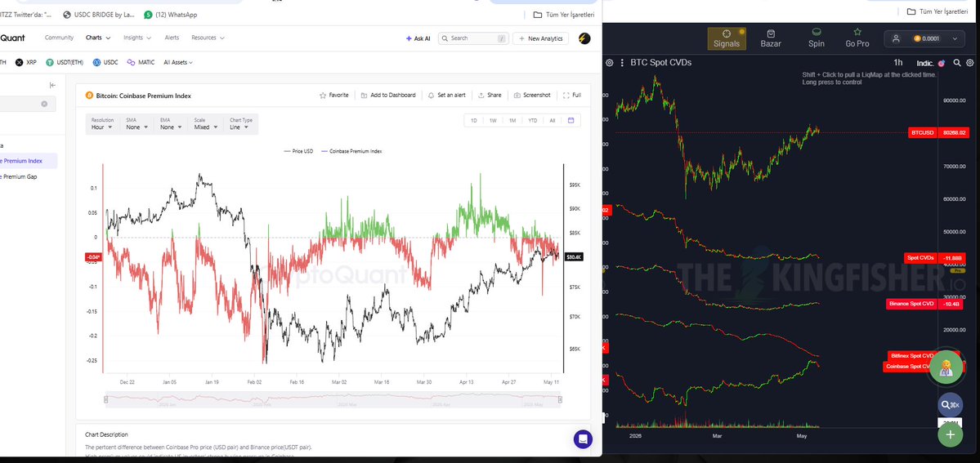
Task: Select the MATIC asset
Action: point(141,63)
